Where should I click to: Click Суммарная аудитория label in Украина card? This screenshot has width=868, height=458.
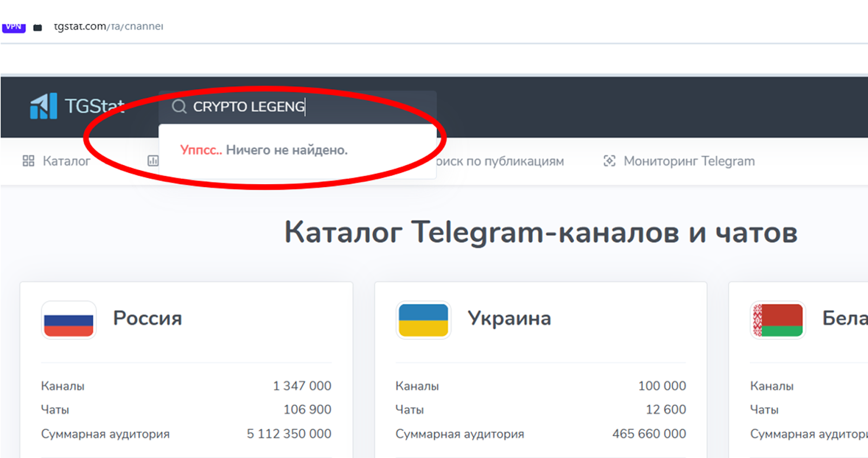click(460, 434)
